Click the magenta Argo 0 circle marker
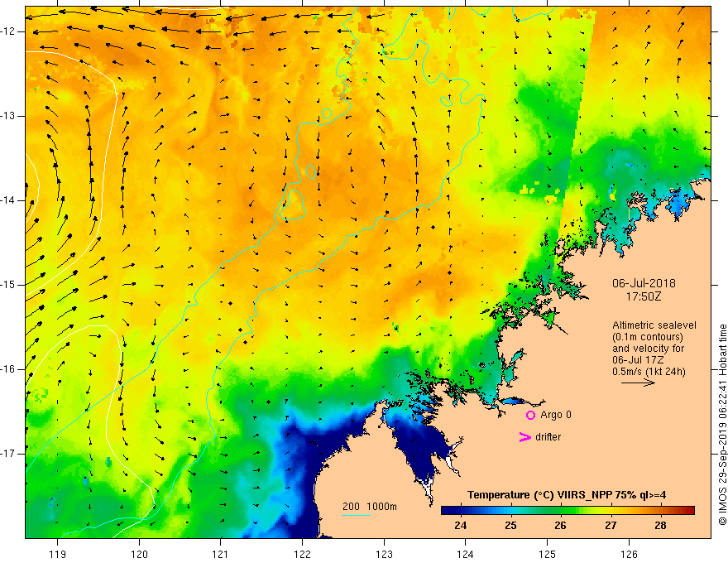The image size is (728, 563). 530,415
